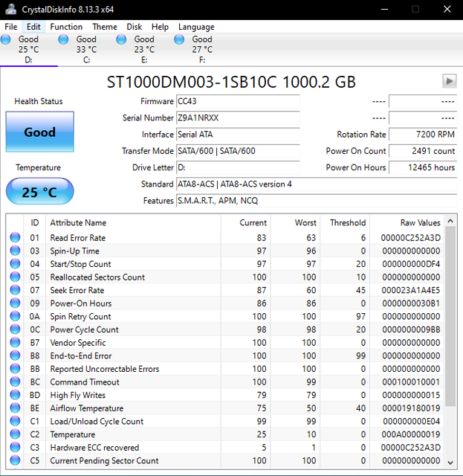
Task: Click the Features field S.M.A.R.T., APM, NCQ
Action: click(x=317, y=200)
